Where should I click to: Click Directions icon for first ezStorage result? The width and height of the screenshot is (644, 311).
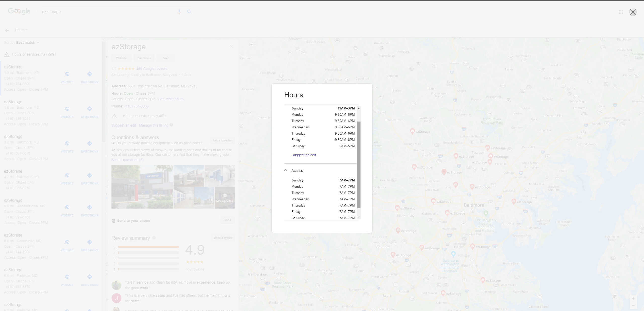click(x=89, y=74)
